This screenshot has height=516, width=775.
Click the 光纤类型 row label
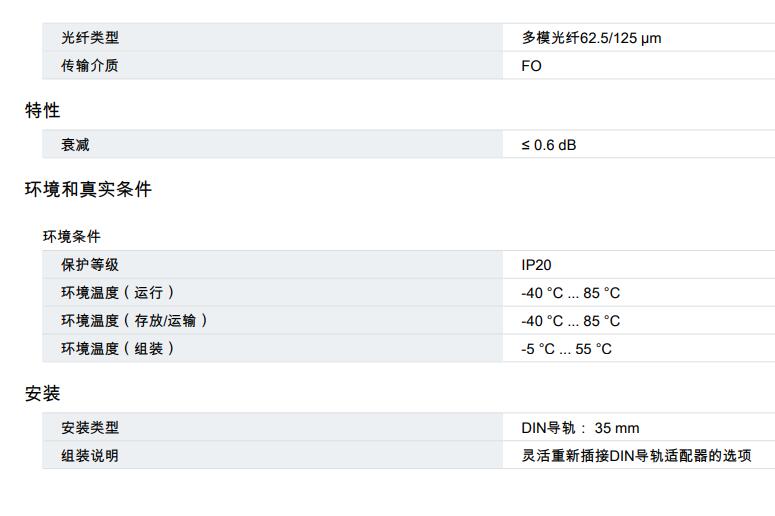click(90, 38)
